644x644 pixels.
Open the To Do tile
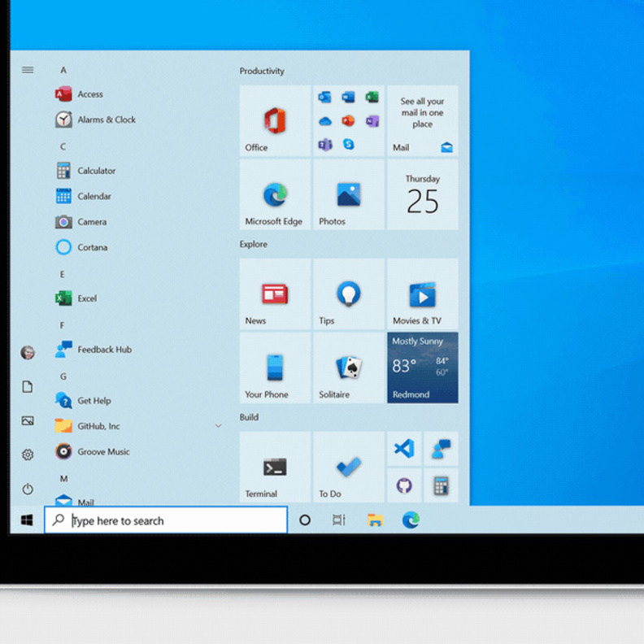[x=349, y=467]
